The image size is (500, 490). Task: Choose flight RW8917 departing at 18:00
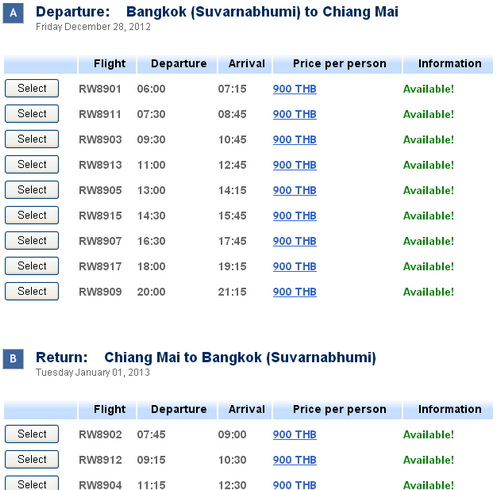[32, 266]
